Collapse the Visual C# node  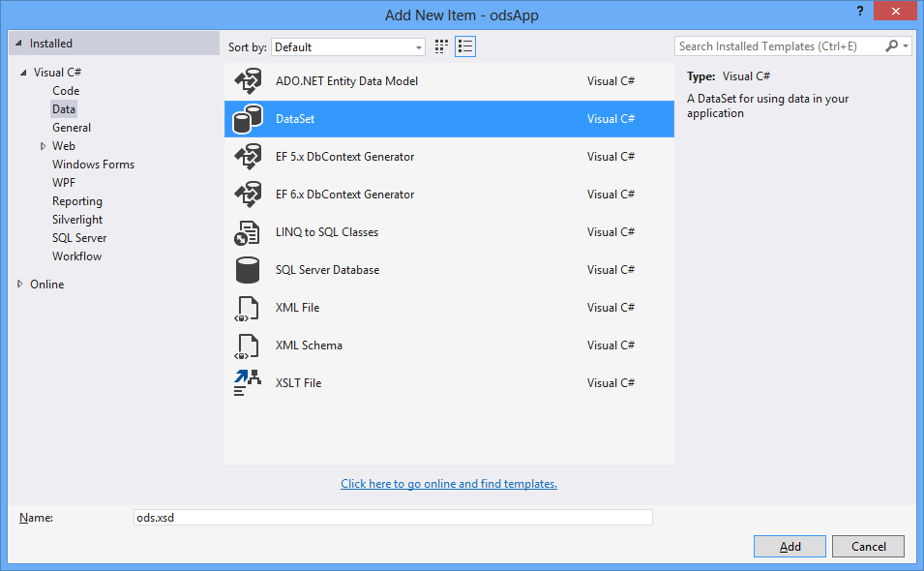pyautogui.click(x=23, y=73)
